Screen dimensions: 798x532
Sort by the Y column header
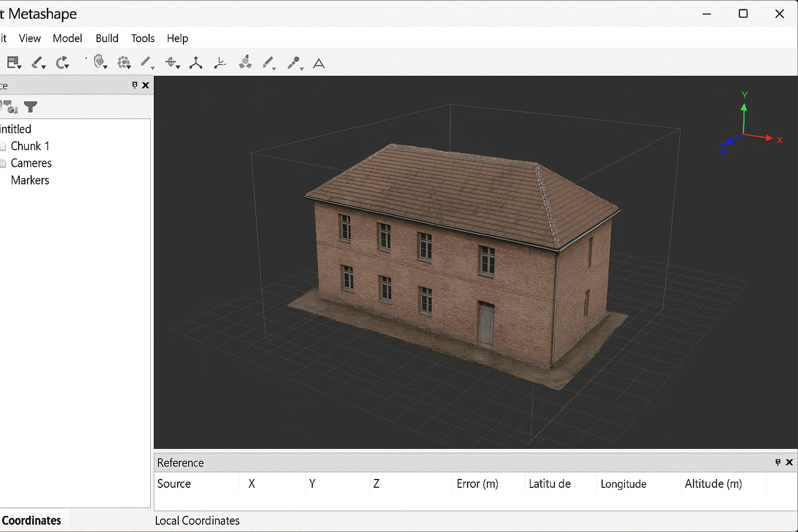pyautogui.click(x=312, y=484)
